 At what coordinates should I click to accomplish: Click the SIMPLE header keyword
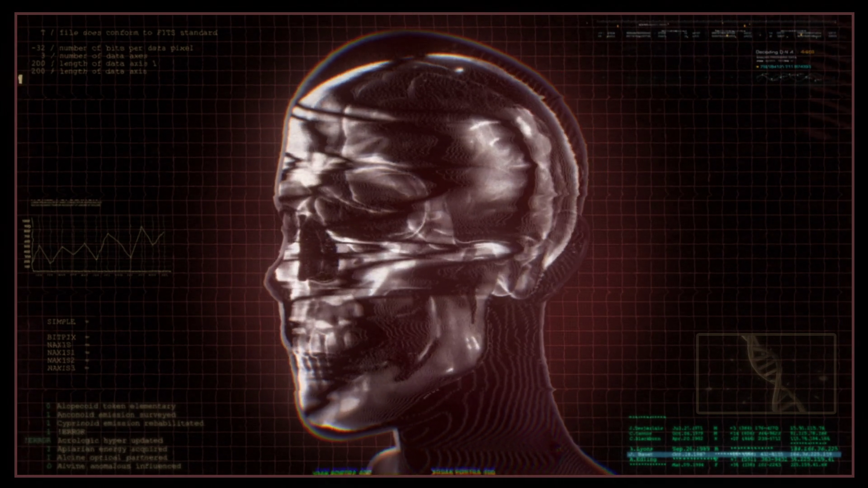[61, 322]
